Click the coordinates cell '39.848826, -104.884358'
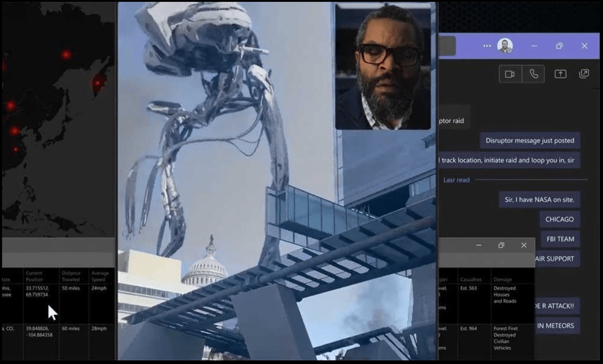This screenshot has width=603, height=364. [x=39, y=332]
